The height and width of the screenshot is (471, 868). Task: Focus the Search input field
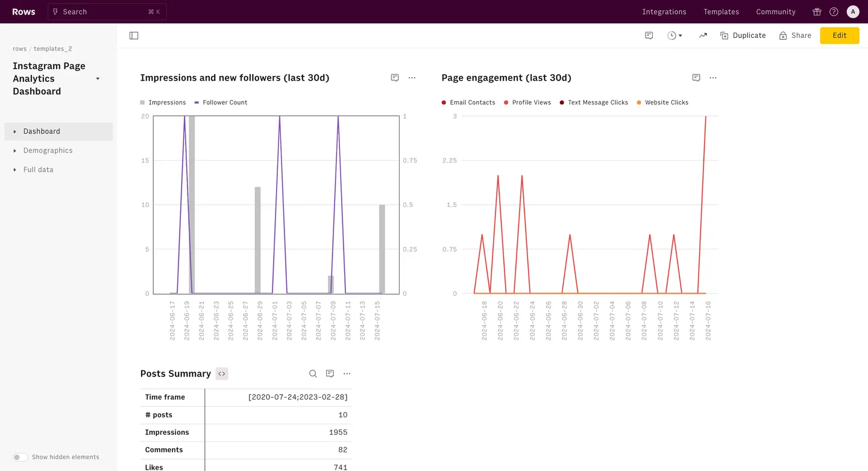click(x=107, y=11)
